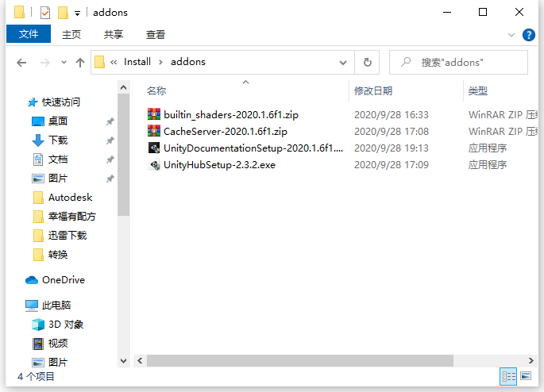
Task: Open the address bar history dropdown
Action: pyautogui.click(x=343, y=63)
